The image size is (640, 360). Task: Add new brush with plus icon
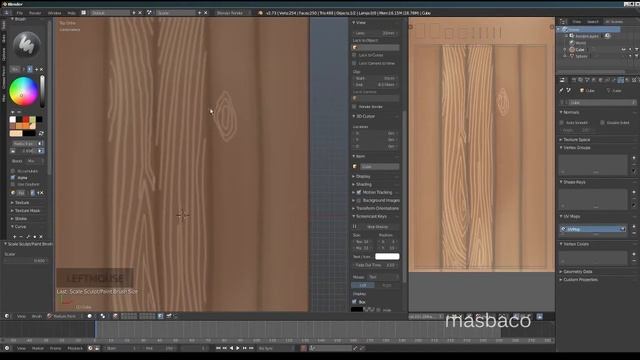tap(36, 69)
